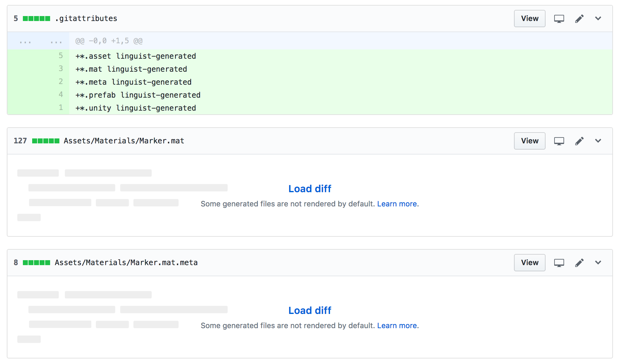This screenshot has width=621, height=364.
Task: Click View button for .gitattributes
Action: point(529,19)
